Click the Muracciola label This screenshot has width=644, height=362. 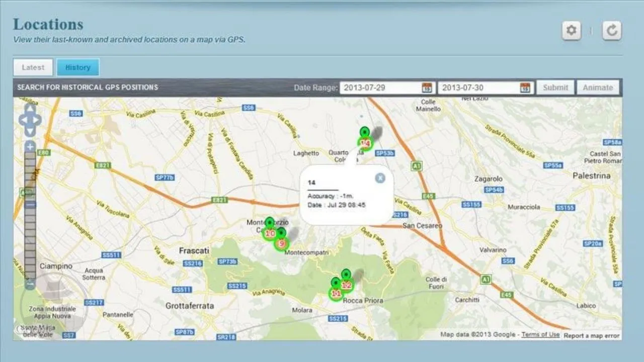click(524, 207)
